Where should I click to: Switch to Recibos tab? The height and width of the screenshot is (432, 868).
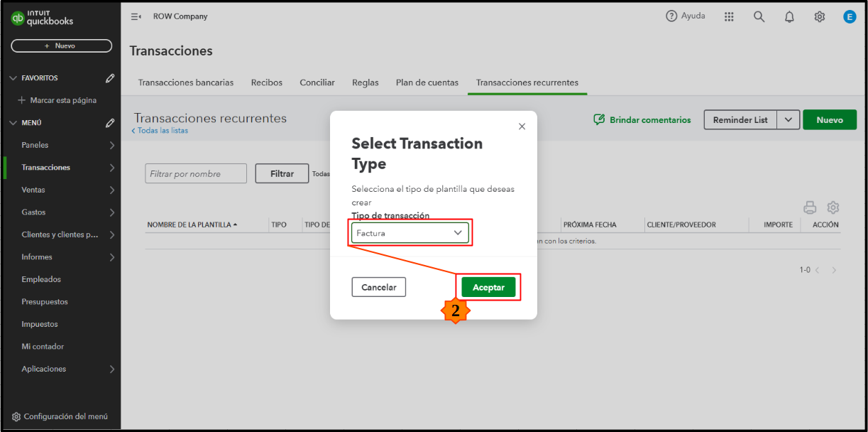[x=267, y=82]
